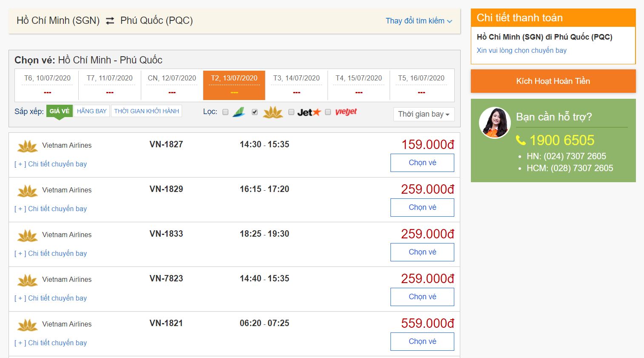Click the Jetstar logo filter
Viewport: 644px width, 358px height.
(x=309, y=112)
